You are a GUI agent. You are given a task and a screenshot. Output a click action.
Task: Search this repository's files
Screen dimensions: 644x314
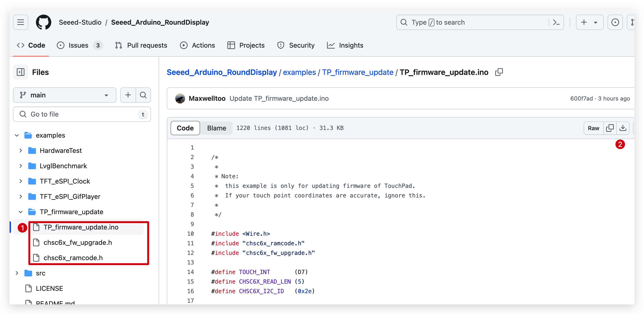tap(143, 95)
